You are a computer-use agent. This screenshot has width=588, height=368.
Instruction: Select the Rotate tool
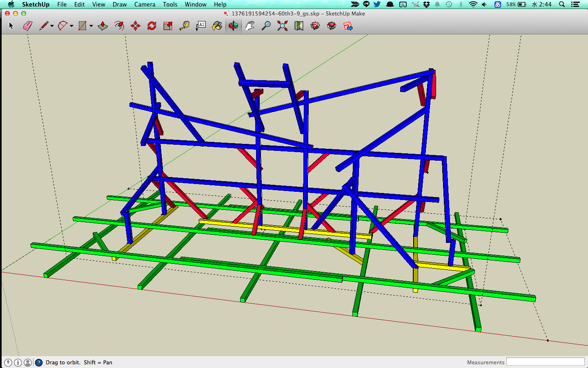(151, 26)
